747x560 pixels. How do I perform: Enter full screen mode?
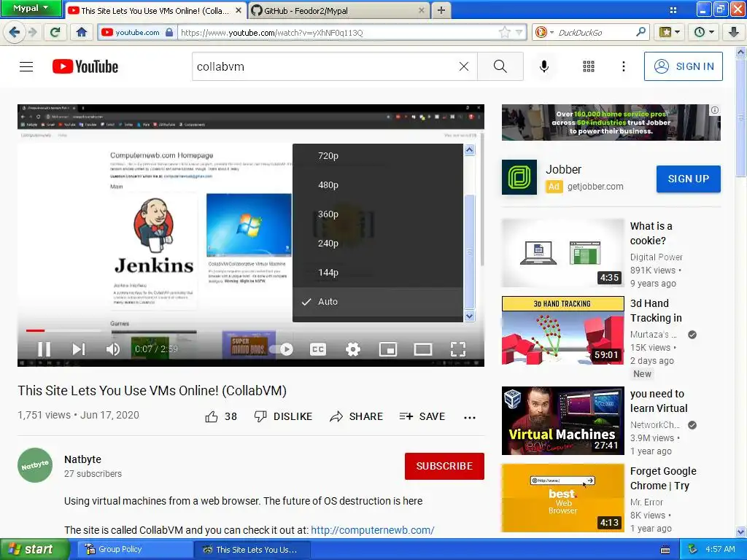pos(458,349)
